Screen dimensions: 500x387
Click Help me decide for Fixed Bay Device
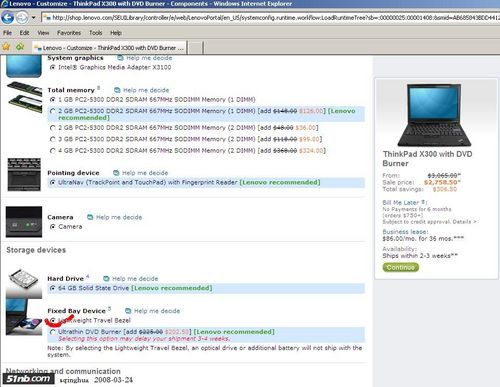coord(157,311)
